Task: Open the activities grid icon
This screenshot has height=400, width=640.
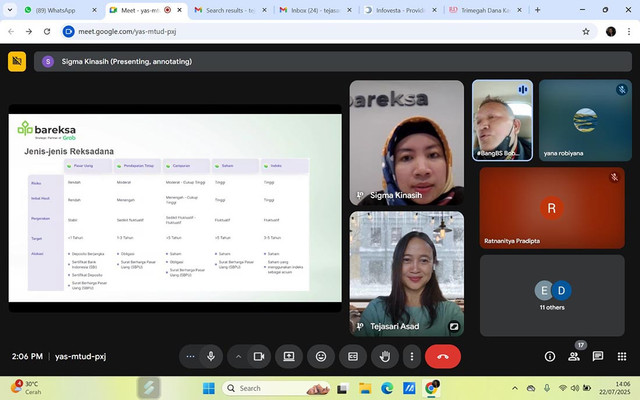Action: (622, 357)
